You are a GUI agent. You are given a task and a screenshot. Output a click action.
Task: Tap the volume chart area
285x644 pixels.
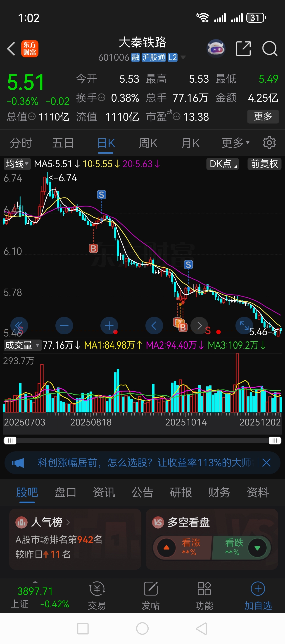click(x=142, y=383)
